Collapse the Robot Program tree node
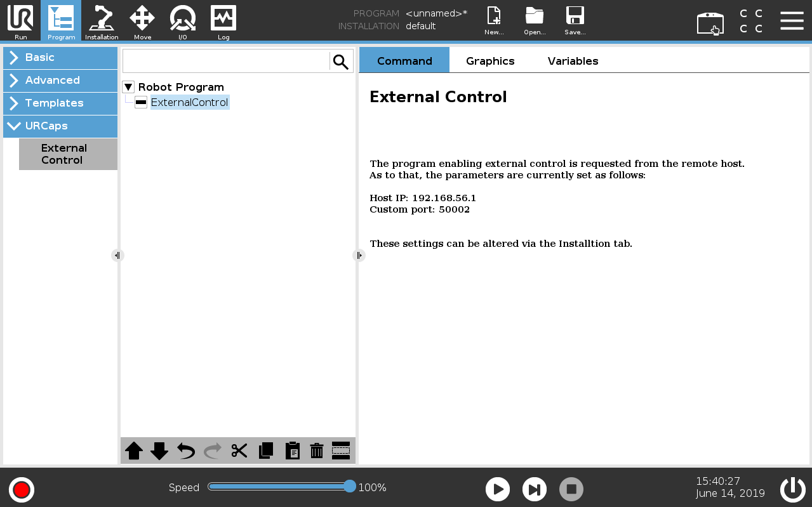The height and width of the screenshot is (507, 812). [128, 87]
